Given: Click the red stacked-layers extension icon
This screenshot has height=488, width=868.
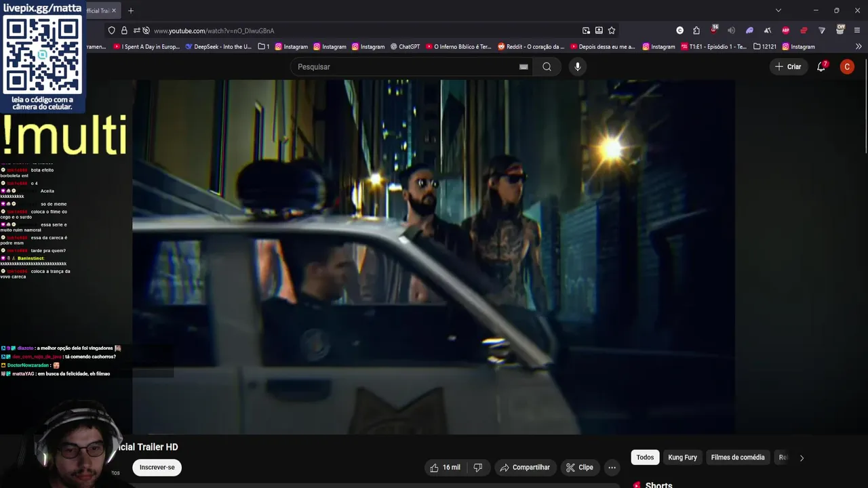Looking at the screenshot, I should [x=804, y=30].
